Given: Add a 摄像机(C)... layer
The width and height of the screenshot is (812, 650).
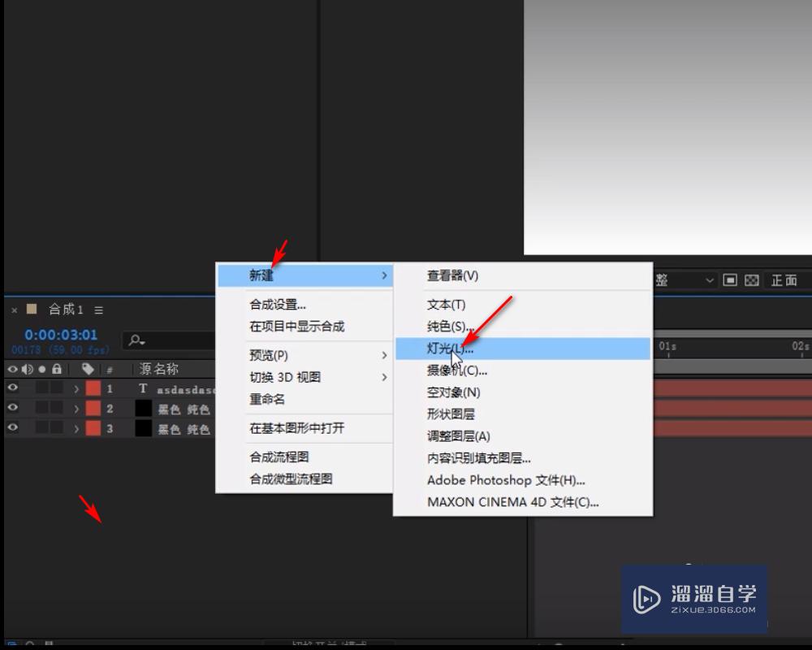Looking at the screenshot, I should coord(456,370).
